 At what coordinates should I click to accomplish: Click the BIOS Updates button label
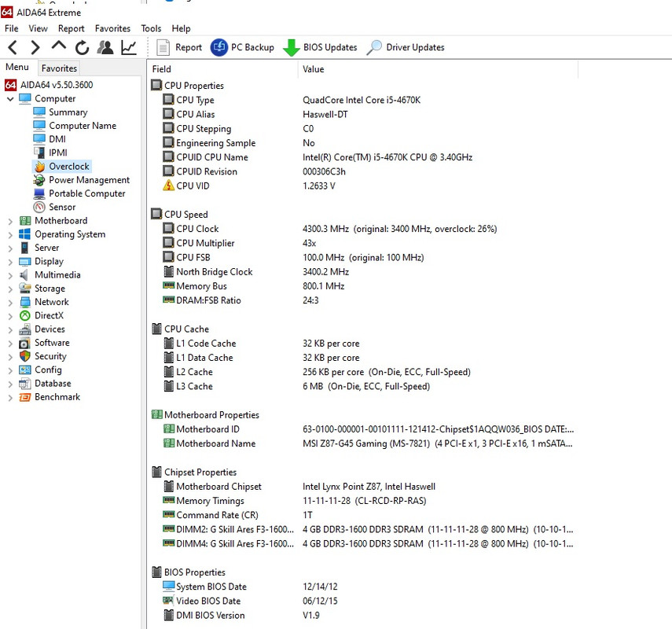point(330,48)
